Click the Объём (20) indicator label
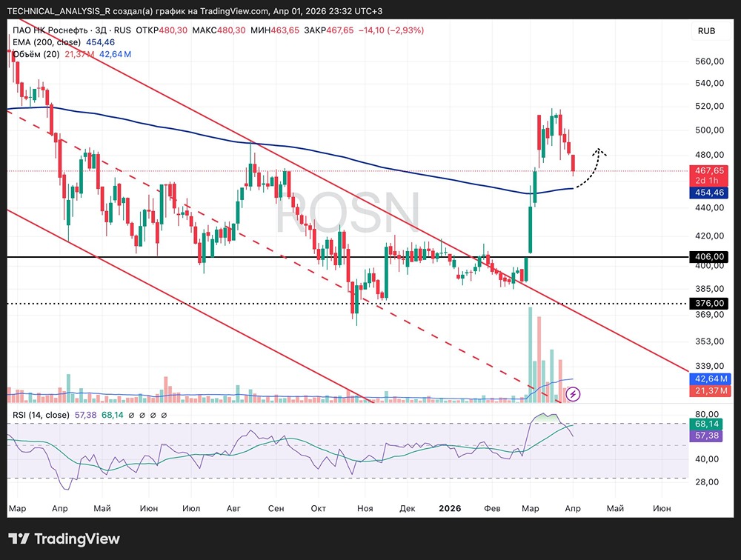The height and width of the screenshot is (560, 741). (x=36, y=54)
